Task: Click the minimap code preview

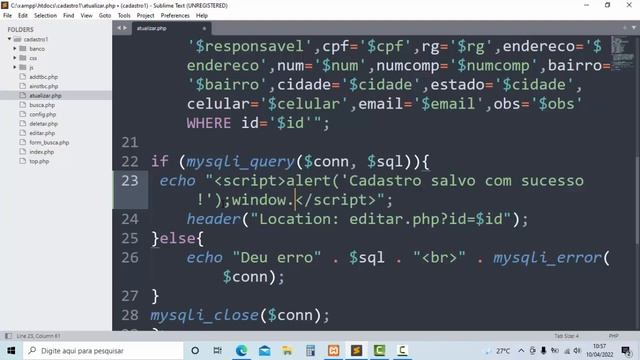Action: click(x=622, y=53)
